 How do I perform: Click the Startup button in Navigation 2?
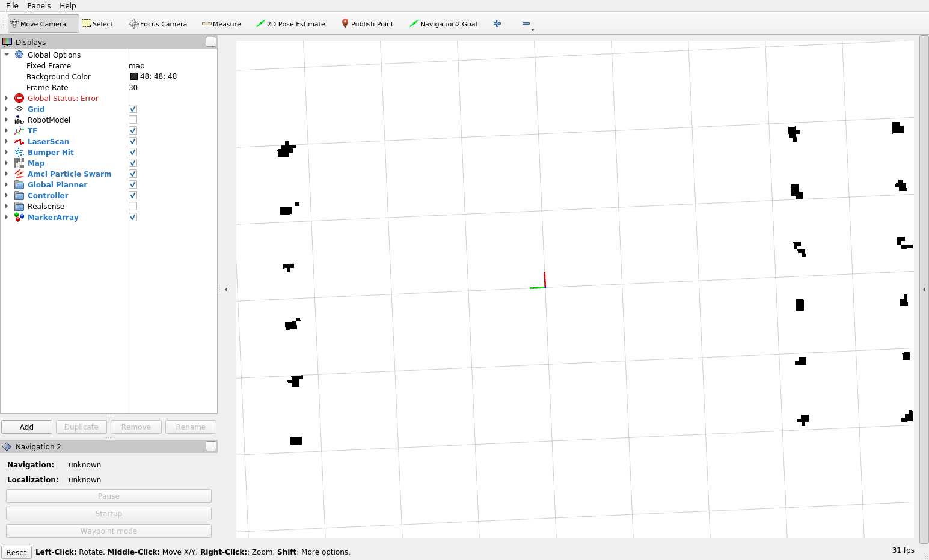108,513
